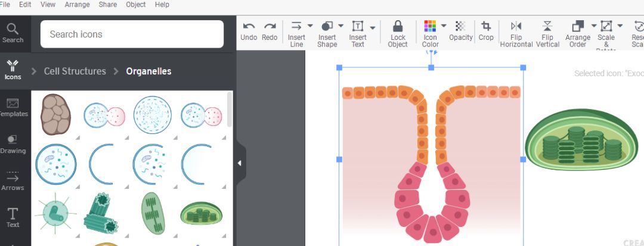Image resolution: width=644 pixels, height=246 pixels.
Task: Select the oval green chloroplast icon
Action: 153,213
